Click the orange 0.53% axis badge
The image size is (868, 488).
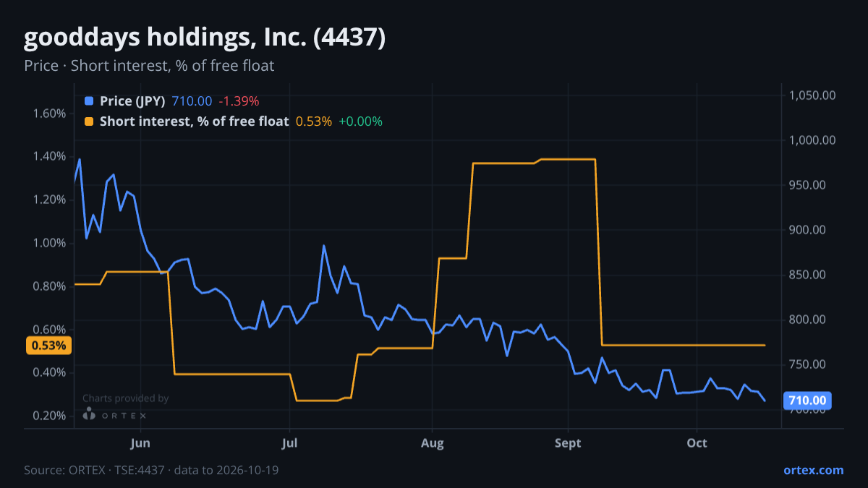pos(49,346)
